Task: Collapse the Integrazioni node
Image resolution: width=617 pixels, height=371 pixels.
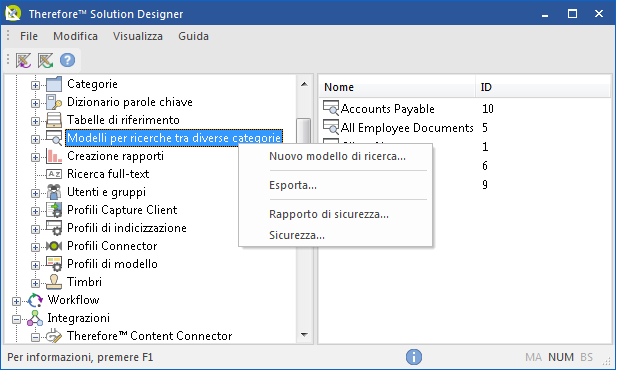Action: coord(16,319)
